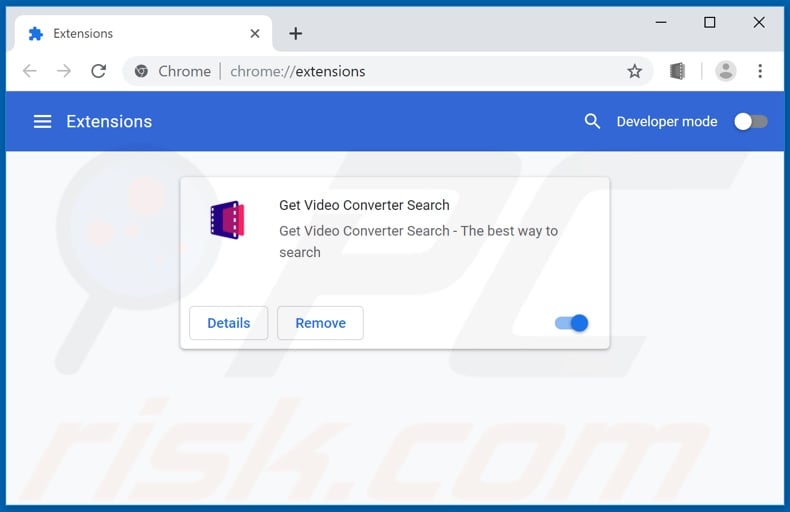Go forward to the next page
The height and width of the screenshot is (512, 790).
tap(64, 71)
